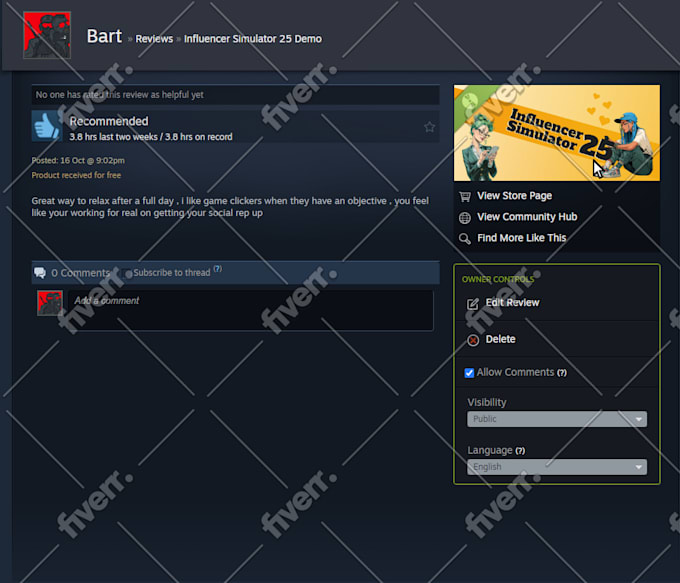Viewport: 680px width, 583px height.
Task: Click the commenter avatar beside comment box
Action: click(x=50, y=303)
